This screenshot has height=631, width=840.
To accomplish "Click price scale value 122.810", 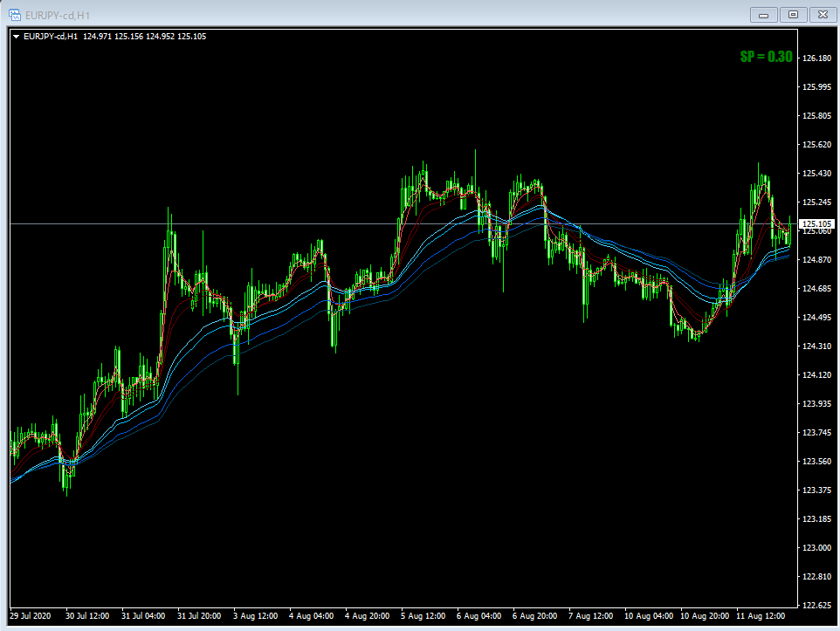I will click(817, 577).
